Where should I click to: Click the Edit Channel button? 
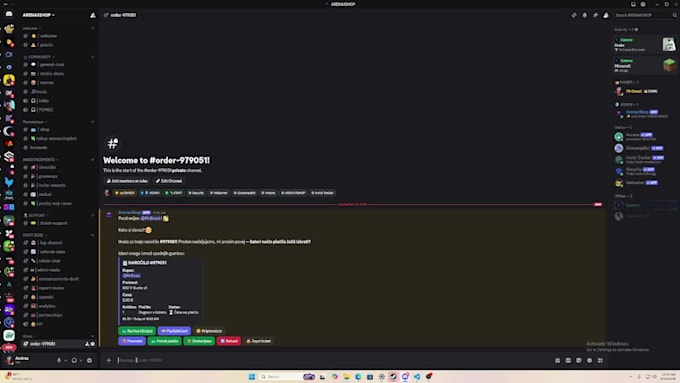[x=169, y=181]
